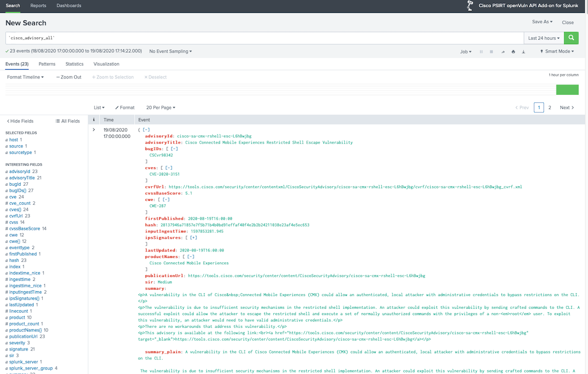The height and width of the screenshot is (374, 588).
Task: Click the green timeline bar
Action: point(567,90)
